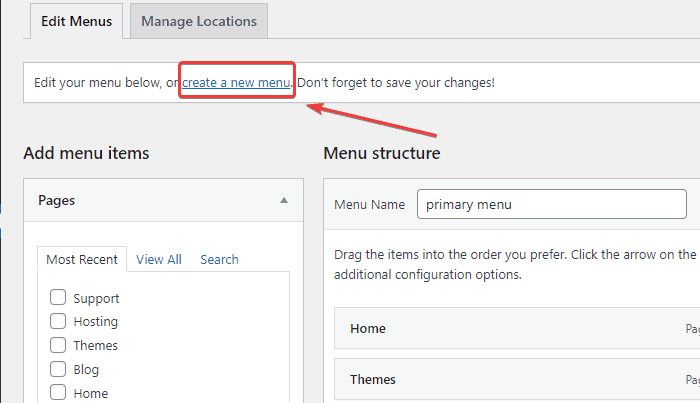
Task: Open the Search tab in Pages
Action: tap(219, 259)
